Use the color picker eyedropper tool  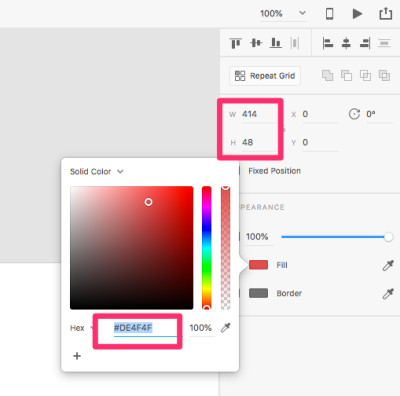tap(226, 328)
